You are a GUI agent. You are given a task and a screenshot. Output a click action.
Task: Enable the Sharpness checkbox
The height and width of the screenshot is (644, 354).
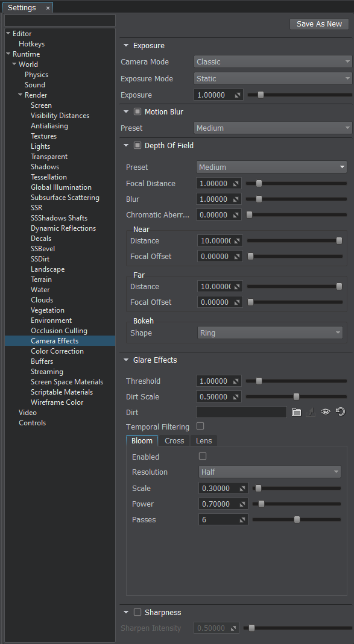click(137, 613)
